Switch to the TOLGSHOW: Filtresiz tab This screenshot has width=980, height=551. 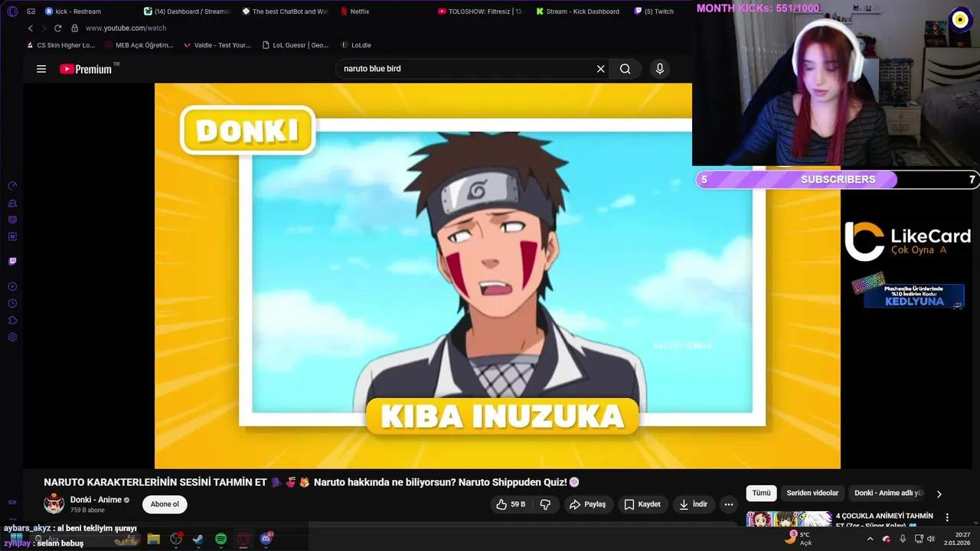[x=481, y=11]
